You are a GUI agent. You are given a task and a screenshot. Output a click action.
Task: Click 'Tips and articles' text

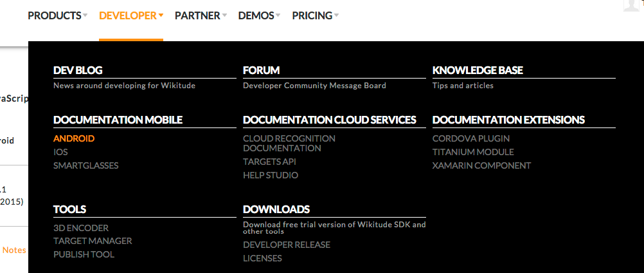tap(463, 86)
